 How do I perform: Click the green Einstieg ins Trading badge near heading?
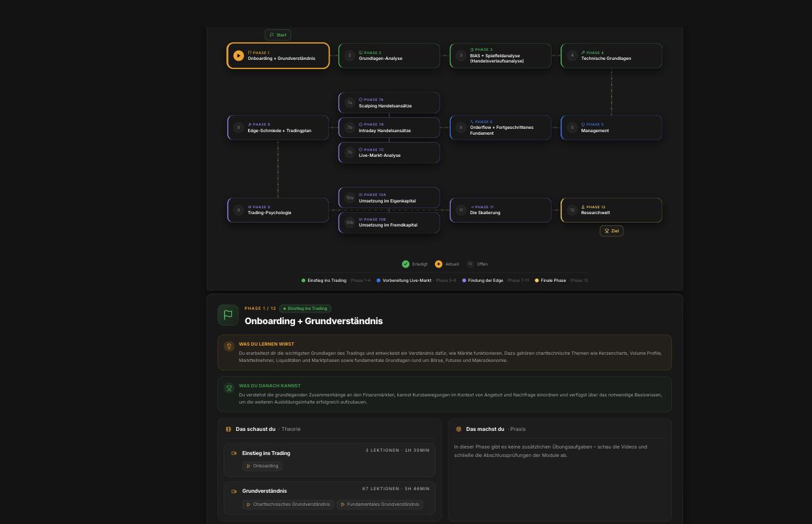coord(305,309)
